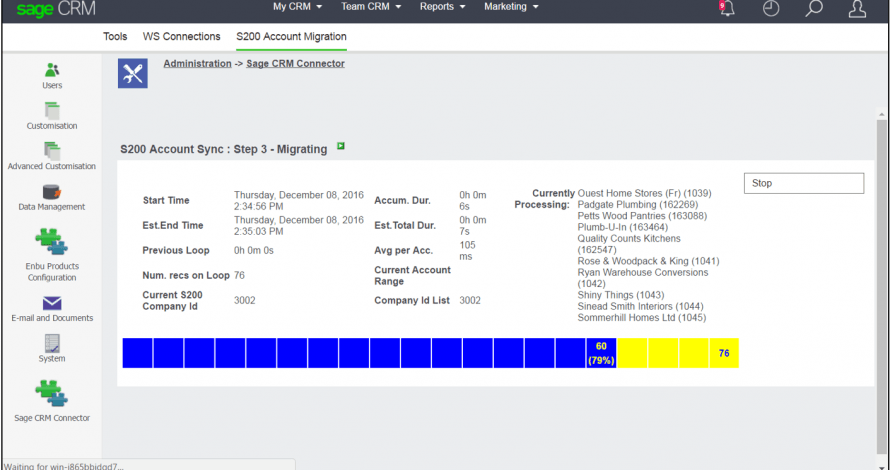890x470 pixels.
Task: Open the Data Management database icon
Action: pos(52,192)
